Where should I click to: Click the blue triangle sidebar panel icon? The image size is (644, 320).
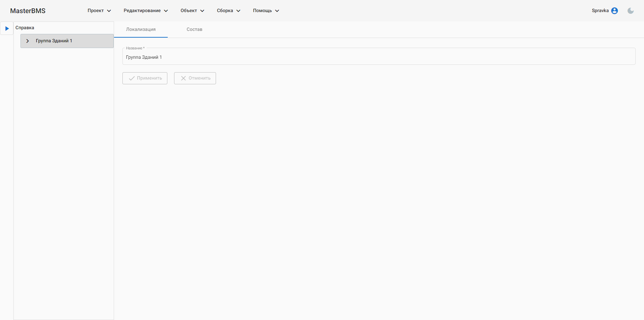click(x=7, y=29)
